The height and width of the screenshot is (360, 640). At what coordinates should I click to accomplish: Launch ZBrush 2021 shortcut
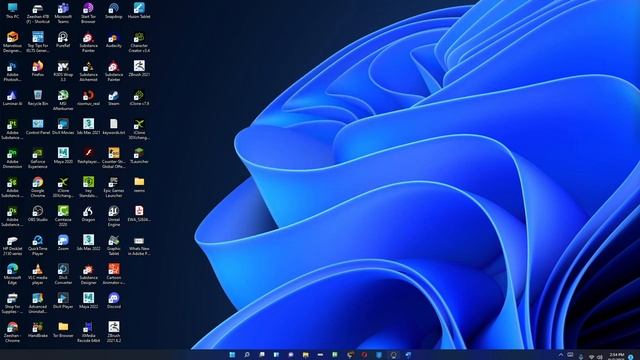[139, 69]
